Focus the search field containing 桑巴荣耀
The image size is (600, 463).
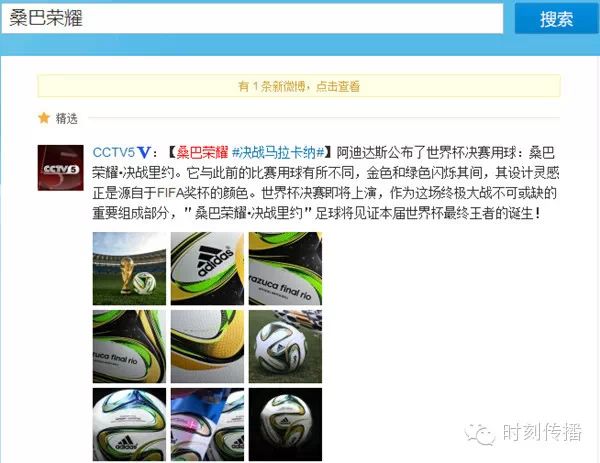click(x=252, y=18)
